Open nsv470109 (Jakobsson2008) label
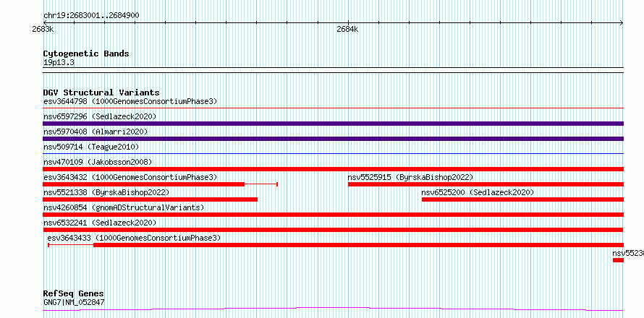 [98, 162]
